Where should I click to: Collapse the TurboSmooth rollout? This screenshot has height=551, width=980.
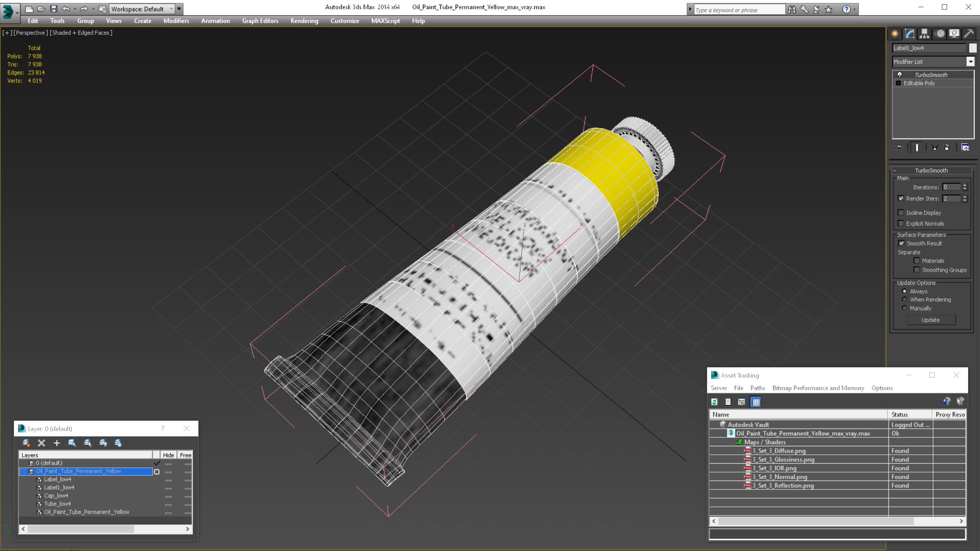pyautogui.click(x=895, y=170)
